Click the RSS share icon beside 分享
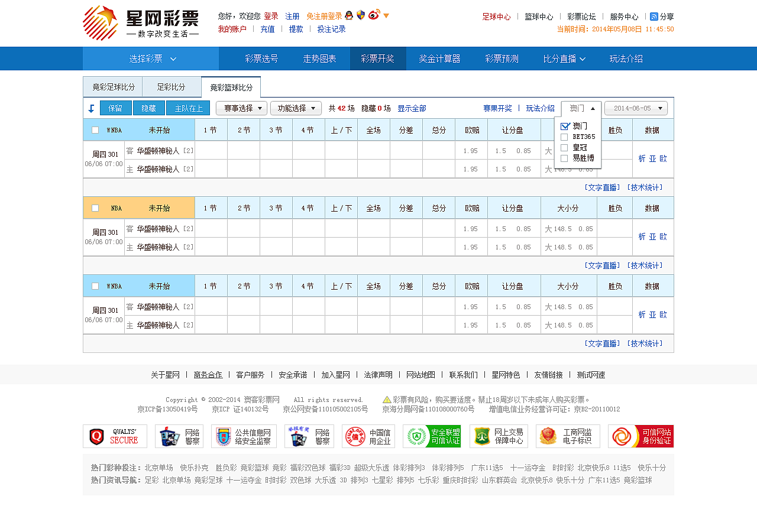 654,17
